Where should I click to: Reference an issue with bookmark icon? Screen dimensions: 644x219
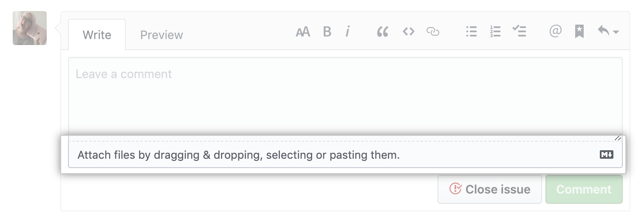(579, 31)
